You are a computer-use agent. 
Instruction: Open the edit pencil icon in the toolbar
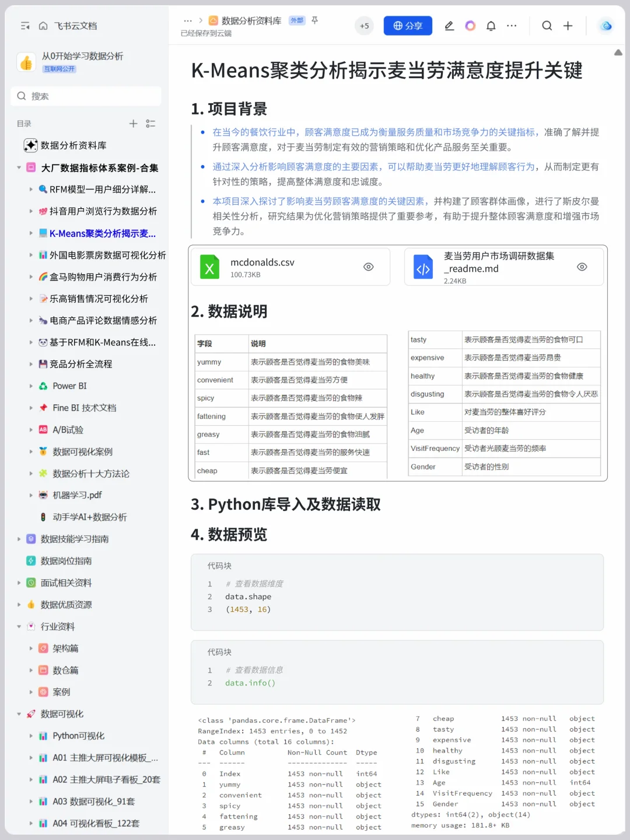pos(449,26)
